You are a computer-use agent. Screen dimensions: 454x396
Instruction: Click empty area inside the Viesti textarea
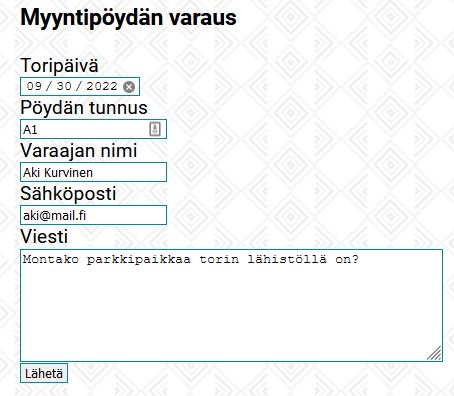231,312
